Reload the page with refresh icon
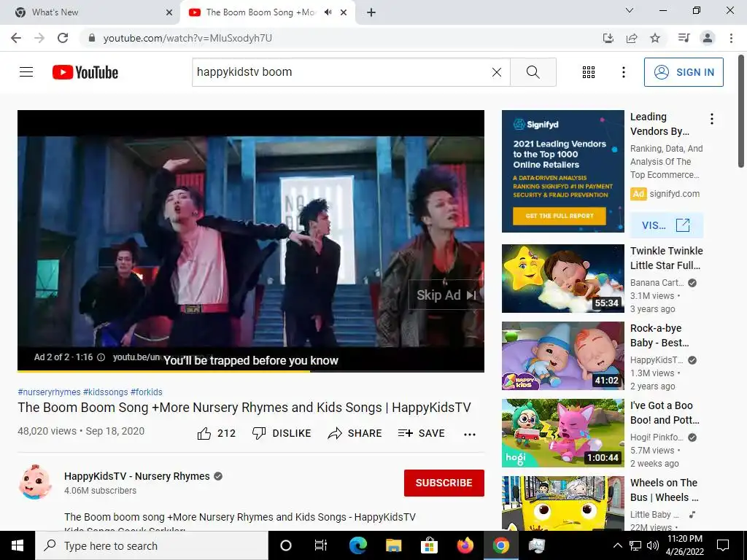The height and width of the screenshot is (560, 747). pos(63,38)
